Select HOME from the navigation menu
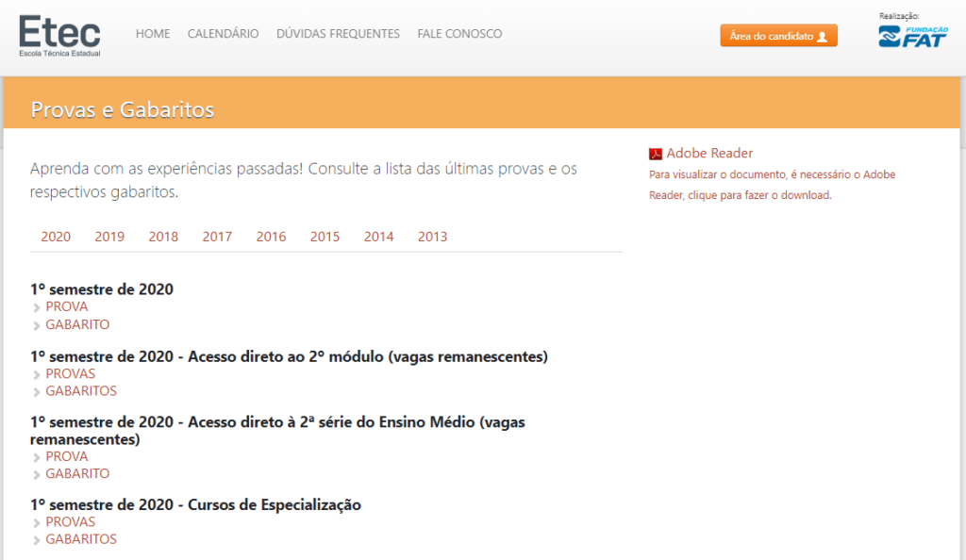The width and height of the screenshot is (966, 560). tap(153, 34)
